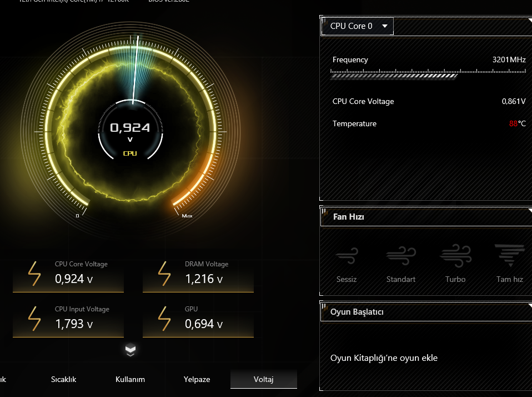Click the Frequency progress bar
The image size is (532, 397).
(x=428, y=73)
